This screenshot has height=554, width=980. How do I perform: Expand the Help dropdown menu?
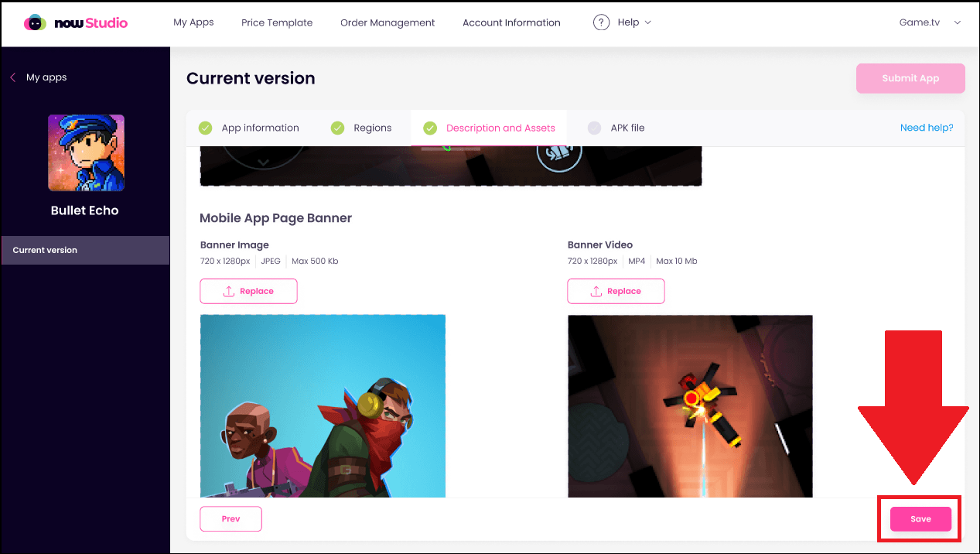point(623,22)
